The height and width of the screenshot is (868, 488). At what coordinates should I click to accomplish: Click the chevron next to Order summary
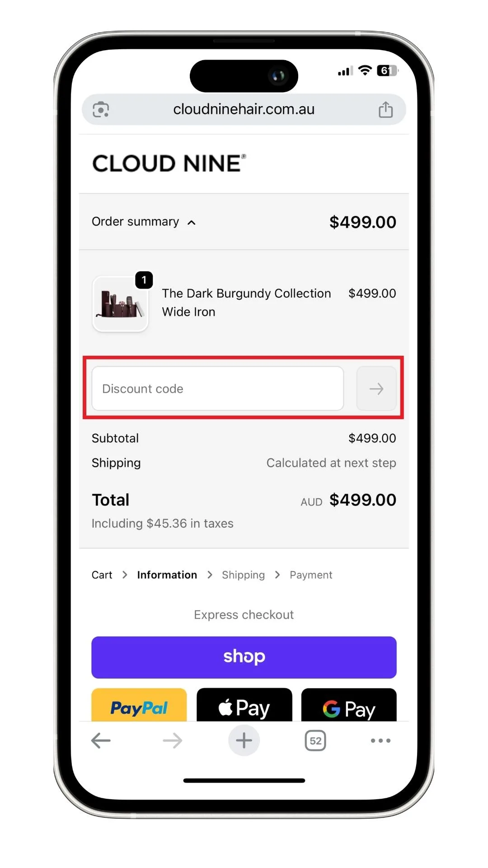click(192, 222)
